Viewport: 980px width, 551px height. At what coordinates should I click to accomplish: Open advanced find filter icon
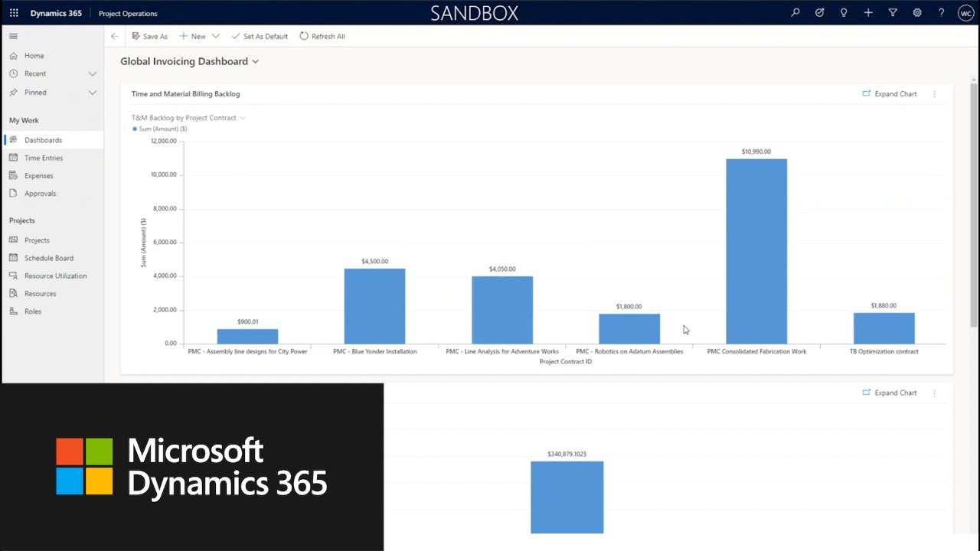point(893,13)
